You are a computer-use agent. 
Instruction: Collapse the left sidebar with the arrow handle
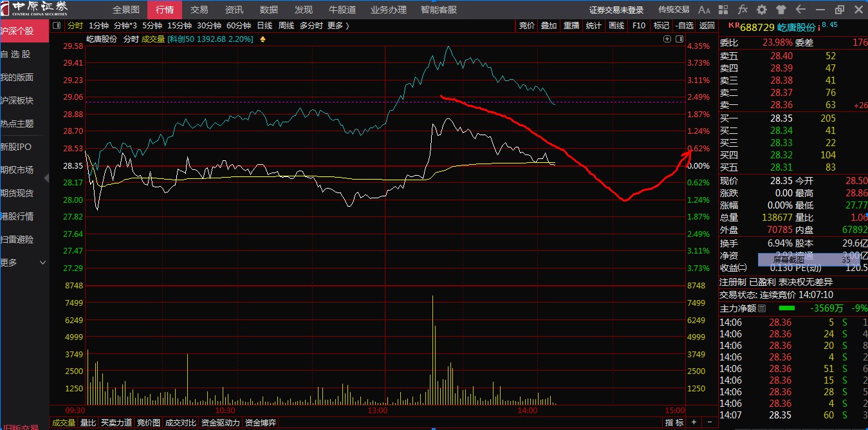[46, 177]
